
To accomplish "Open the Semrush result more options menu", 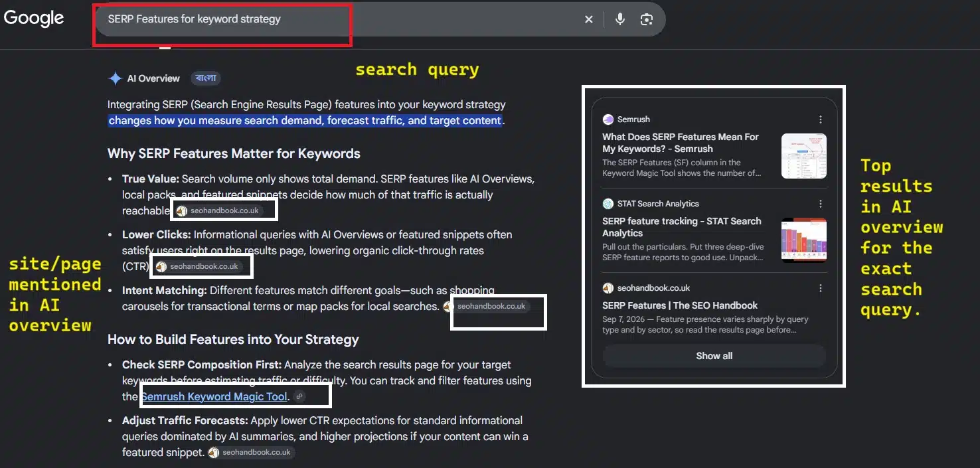I will pos(821,119).
